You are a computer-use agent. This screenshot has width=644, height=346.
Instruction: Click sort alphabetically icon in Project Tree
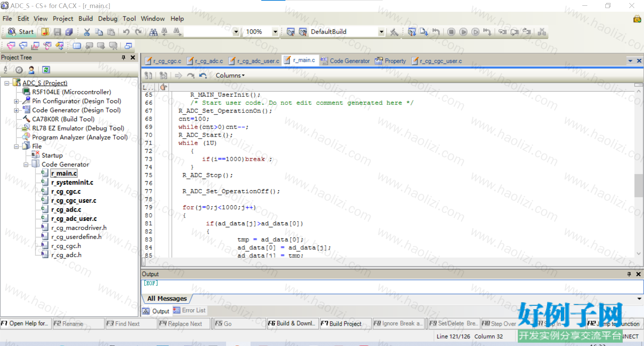[x=6, y=70]
